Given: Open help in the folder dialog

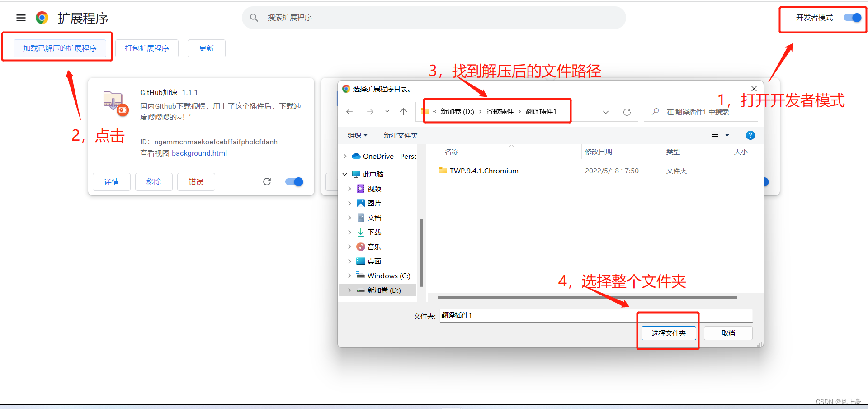Looking at the screenshot, I should coord(750,135).
